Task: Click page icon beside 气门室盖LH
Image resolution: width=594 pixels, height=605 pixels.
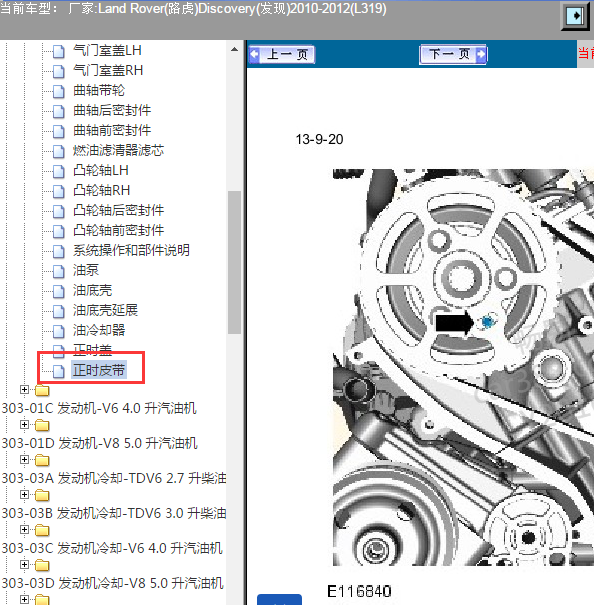Action: [58, 51]
